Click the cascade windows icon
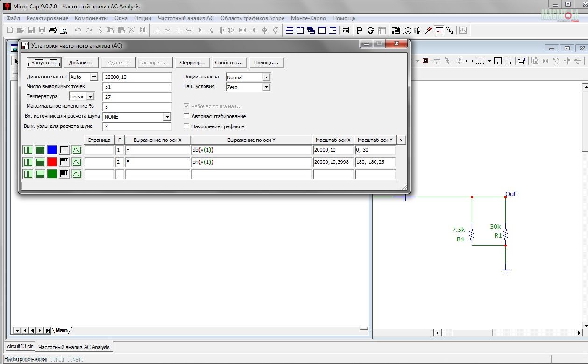Image resolution: width=588 pixels, height=364 pixels. [311, 30]
